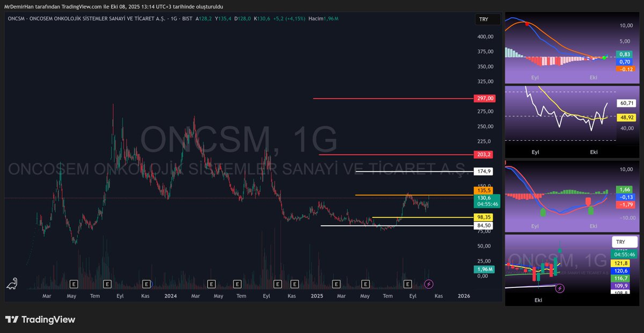Click the white 174,9 price level label
Viewport: 644px width, 333px height.
484,171
